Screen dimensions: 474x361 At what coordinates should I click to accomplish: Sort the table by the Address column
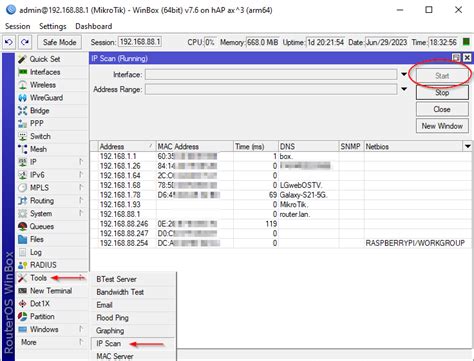coord(127,146)
